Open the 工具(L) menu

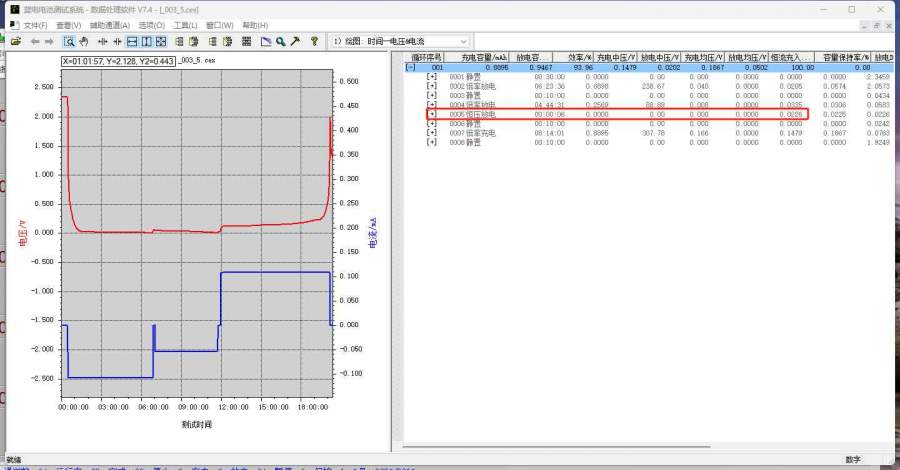tap(185, 25)
